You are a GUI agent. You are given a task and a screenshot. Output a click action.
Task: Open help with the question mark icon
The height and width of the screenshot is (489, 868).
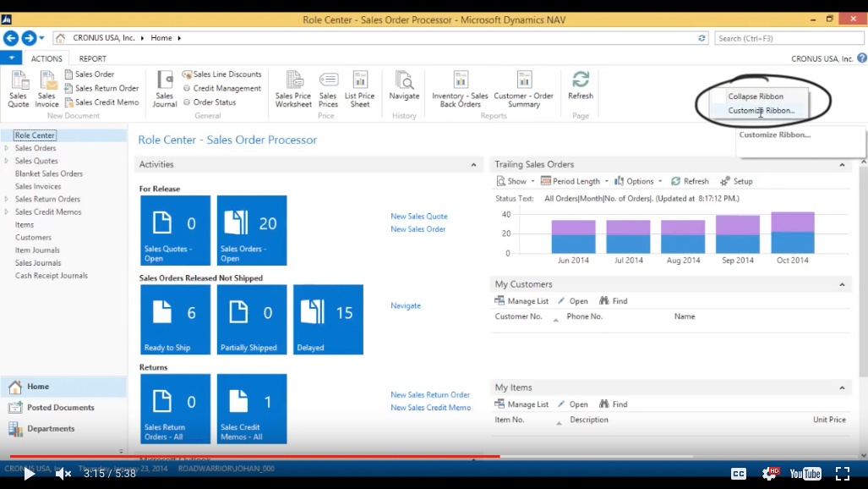[862, 58]
